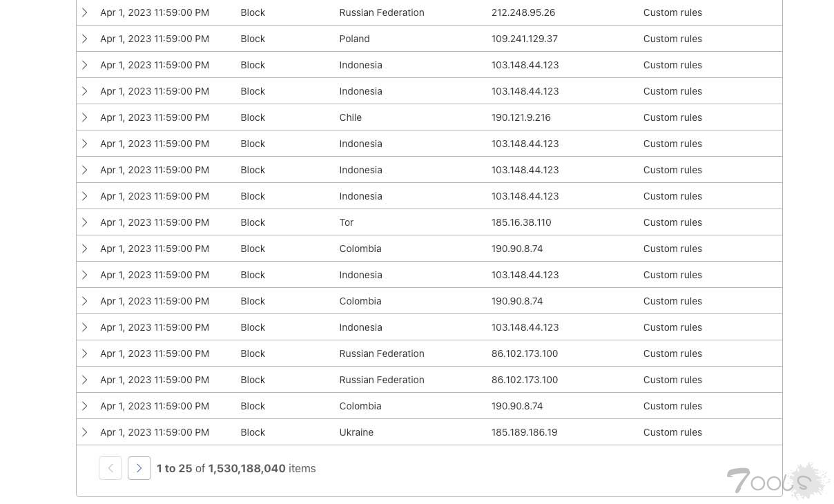Click IP address 185.16.38.110
The height and width of the screenshot is (504, 834).
[521, 222]
